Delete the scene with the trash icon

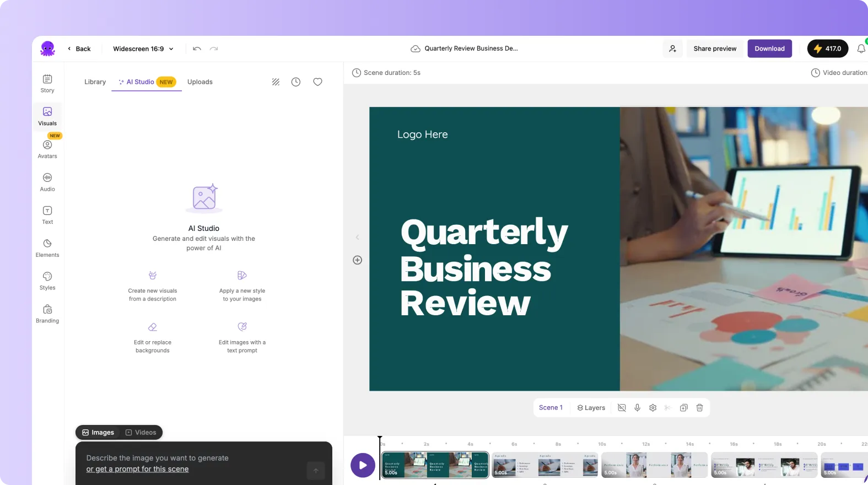(699, 408)
